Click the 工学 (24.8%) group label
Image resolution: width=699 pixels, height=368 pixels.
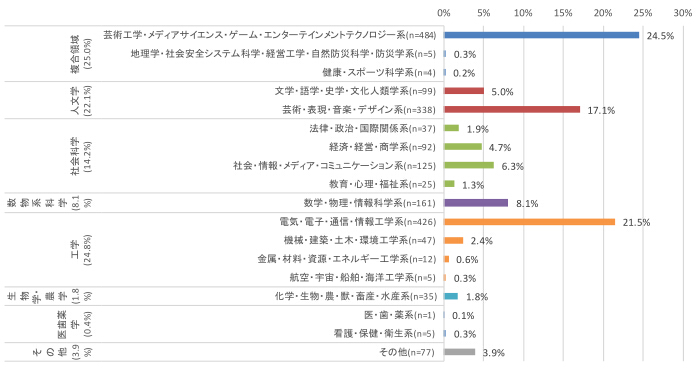[80, 250]
